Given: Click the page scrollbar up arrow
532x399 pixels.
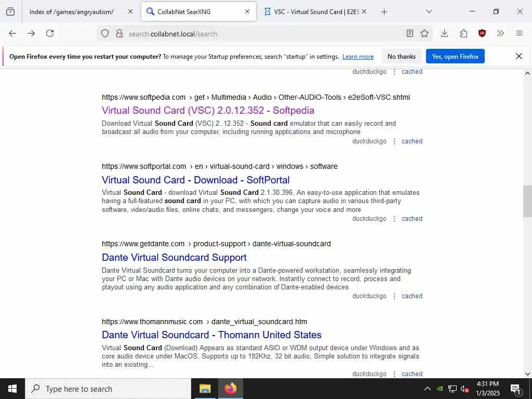Looking at the screenshot, I should (x=527, y=73).
